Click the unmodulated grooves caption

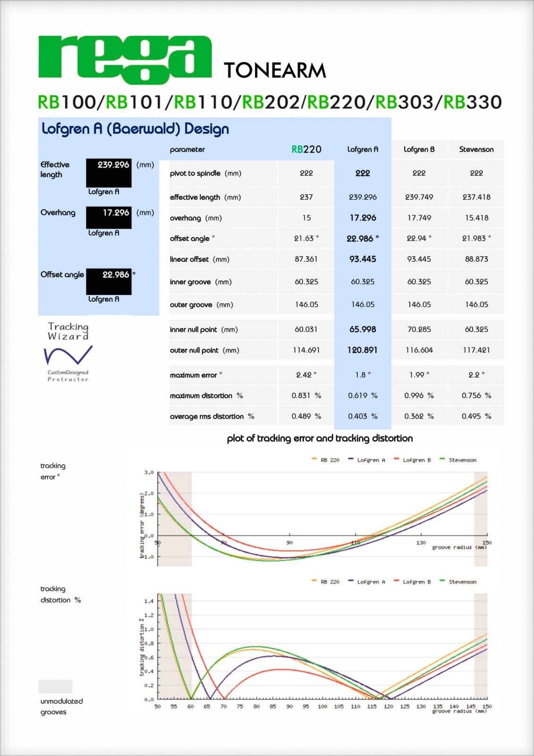pyautogui.click(x=61, y=706)
